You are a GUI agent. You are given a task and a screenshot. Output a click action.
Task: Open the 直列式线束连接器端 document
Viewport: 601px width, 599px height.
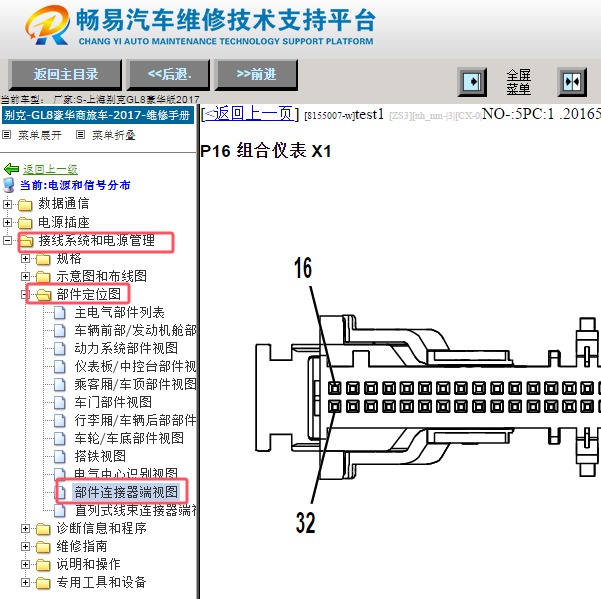[x=136, y=510]
